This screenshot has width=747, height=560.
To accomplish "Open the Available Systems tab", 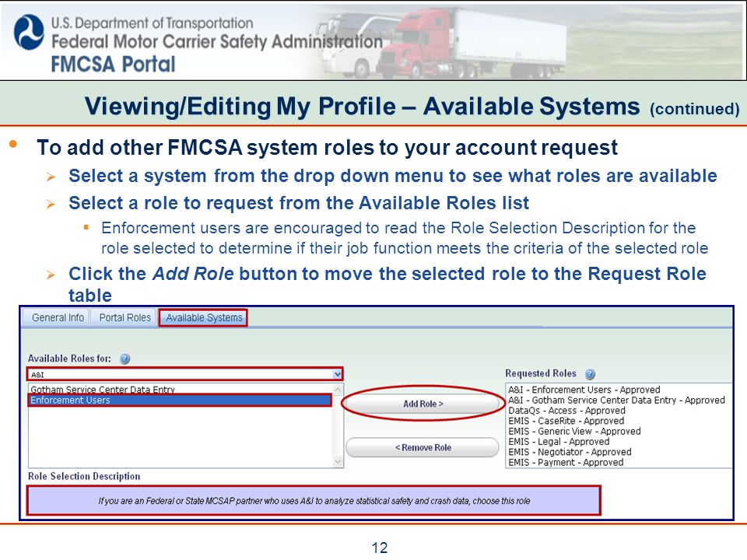I will [204, 317].
